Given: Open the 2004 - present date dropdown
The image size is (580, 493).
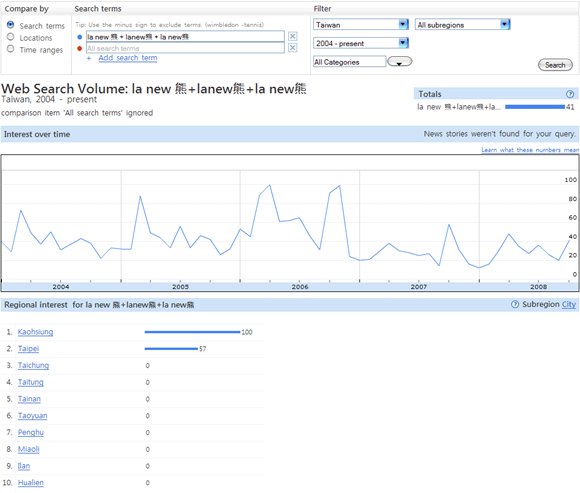Looking at the screenshot, I should pos(361,43).
